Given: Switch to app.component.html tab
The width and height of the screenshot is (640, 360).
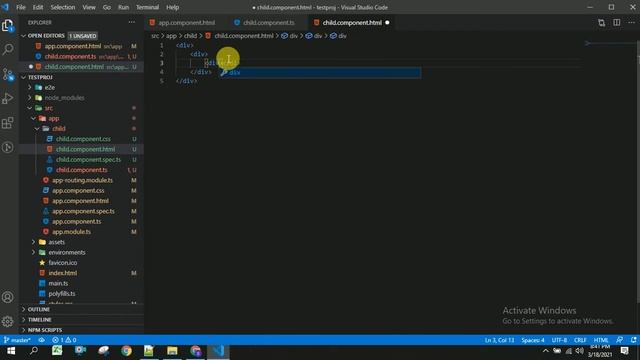Looking at the screenshot, I should point(187,23).
